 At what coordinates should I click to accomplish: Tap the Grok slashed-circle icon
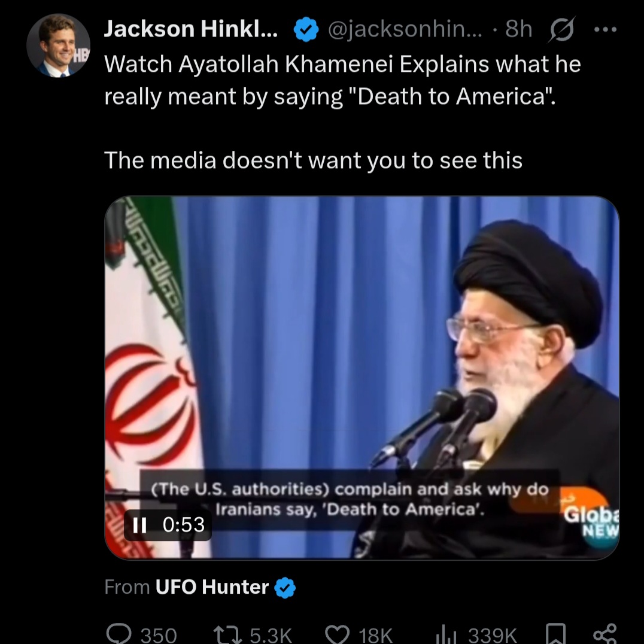click(x=561, y=29)
